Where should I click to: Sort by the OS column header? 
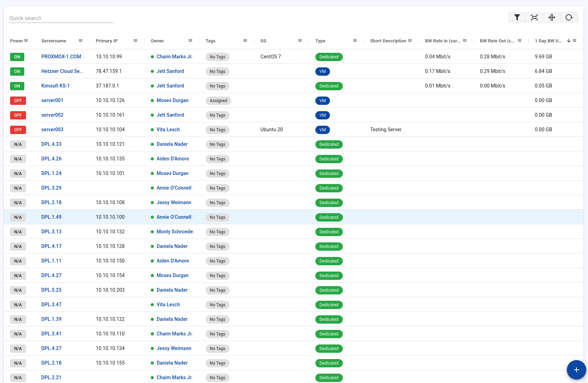[x=263, y=41]
